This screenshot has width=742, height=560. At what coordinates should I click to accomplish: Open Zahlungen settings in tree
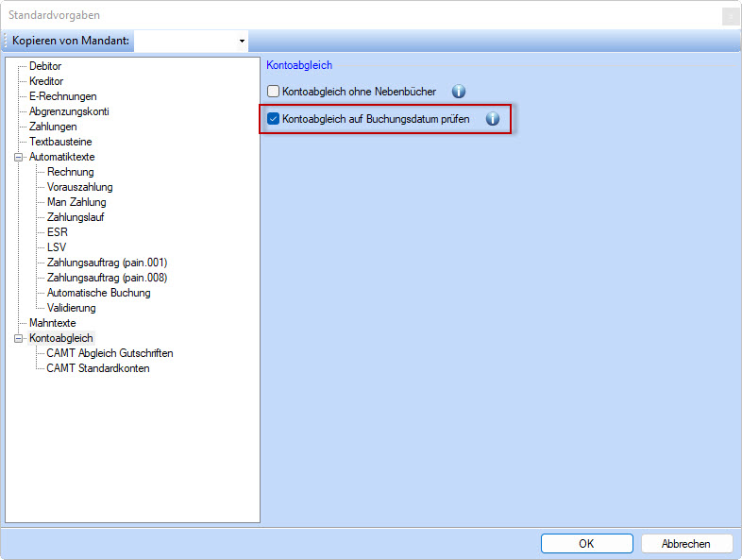pos(53,127)
